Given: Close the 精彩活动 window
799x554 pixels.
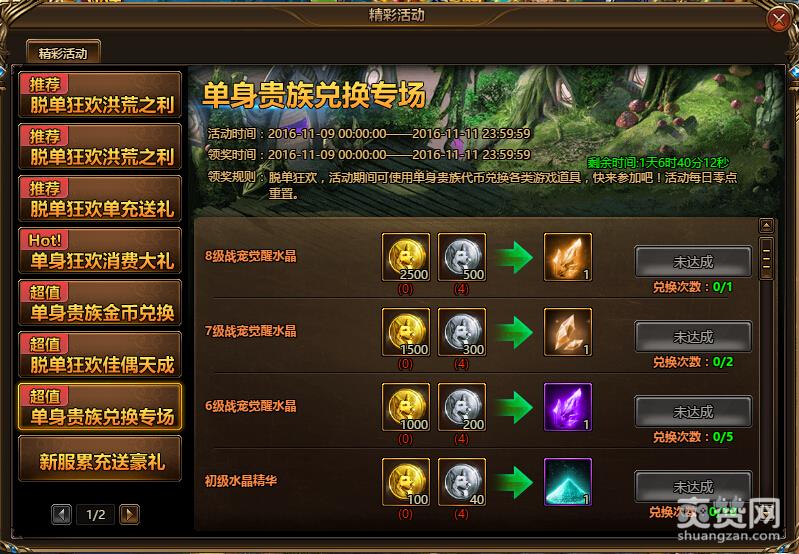Looking at the screenshot, I should 779,20.
